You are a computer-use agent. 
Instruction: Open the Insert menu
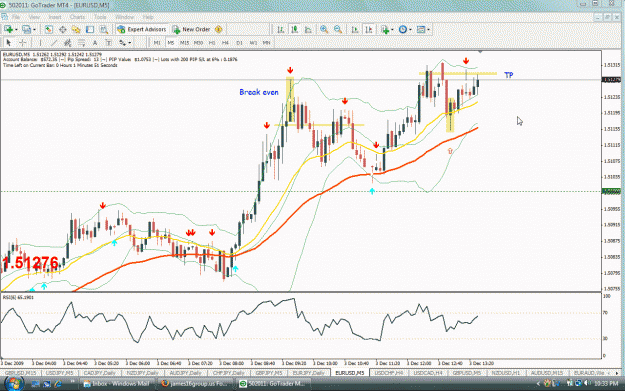[x=55, y=18]
